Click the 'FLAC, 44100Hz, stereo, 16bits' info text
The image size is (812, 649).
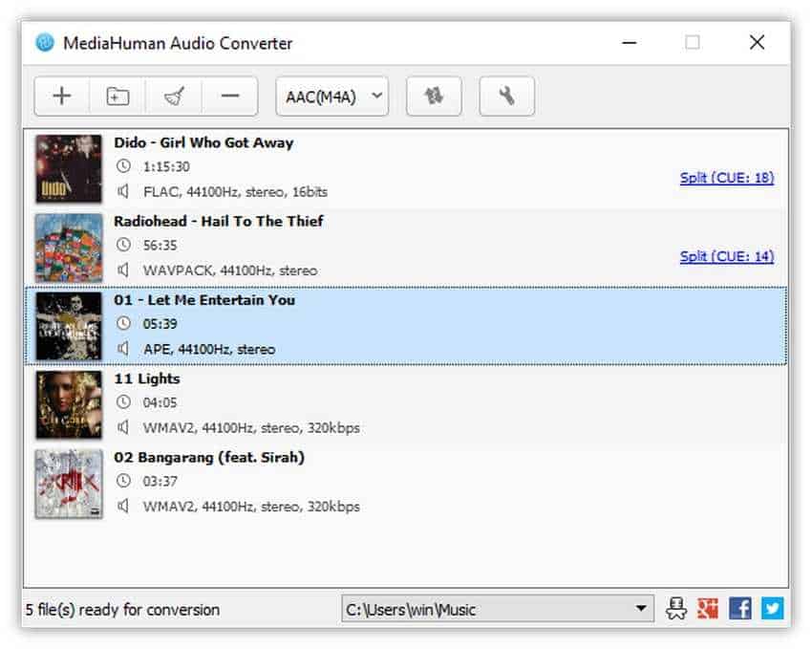click(236, 192)
